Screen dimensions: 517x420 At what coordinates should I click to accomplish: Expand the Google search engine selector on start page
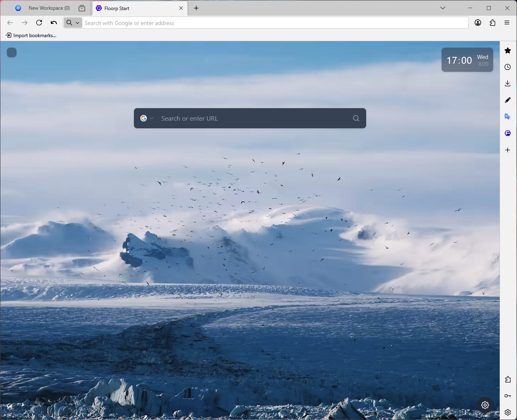147,118
